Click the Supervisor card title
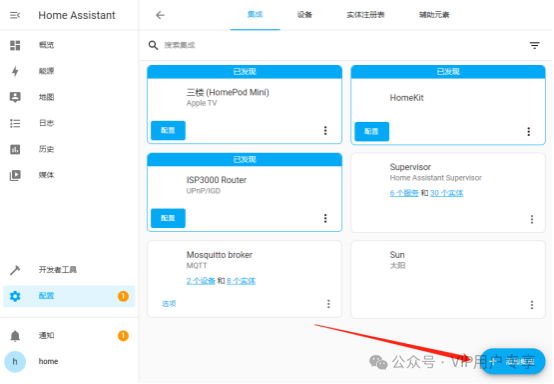This screenshot has width=554, height=384. pos(410,167)
